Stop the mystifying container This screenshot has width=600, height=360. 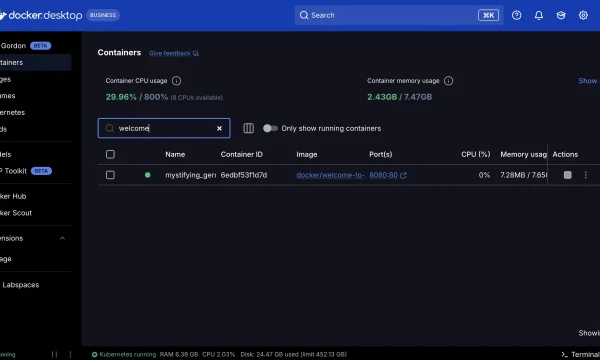tap(567, 175)
